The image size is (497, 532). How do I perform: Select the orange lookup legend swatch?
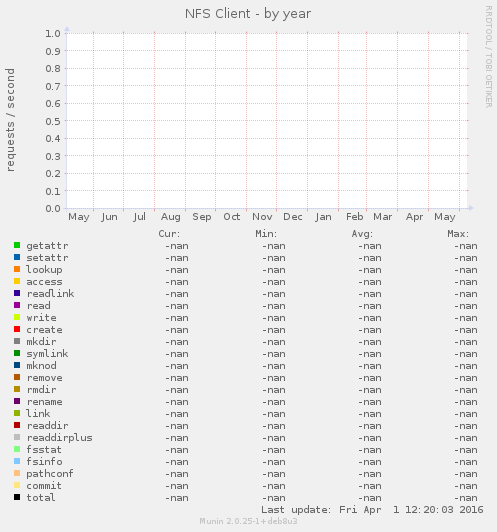[17, 269]
